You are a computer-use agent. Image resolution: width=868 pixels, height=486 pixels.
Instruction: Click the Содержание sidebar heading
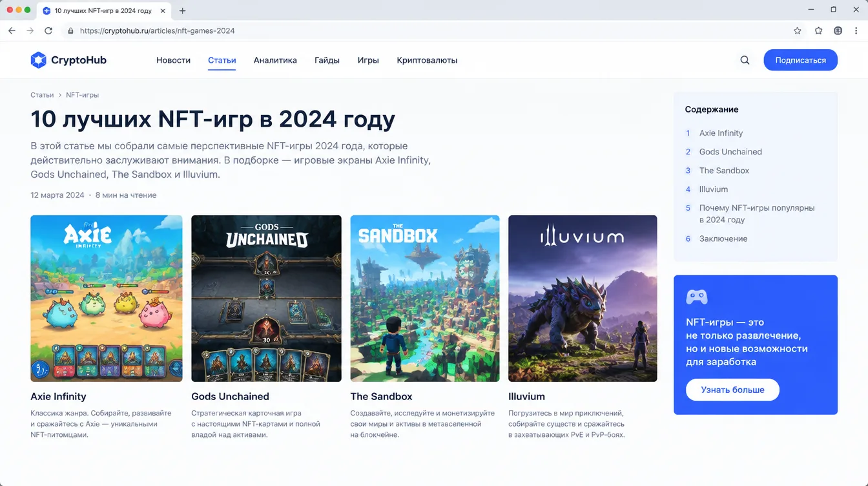tap(712, 109)
